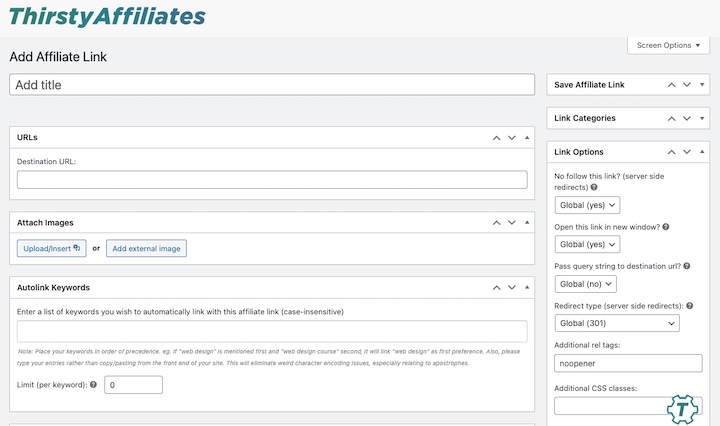The height and width of the screenshot is (426, 720).
Task: Focus the Additional CSS classes field
Action: point(628,406)
